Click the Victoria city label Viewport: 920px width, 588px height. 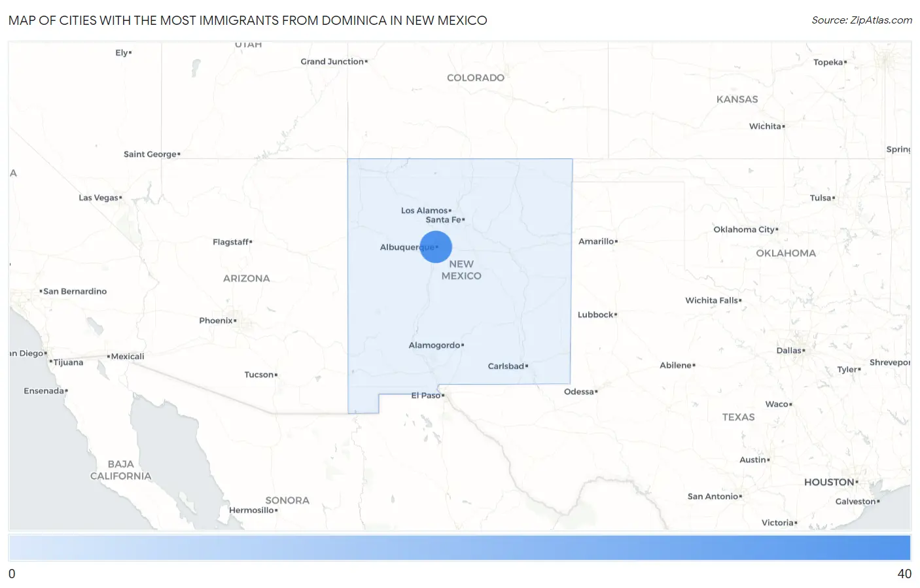(778, 523)
